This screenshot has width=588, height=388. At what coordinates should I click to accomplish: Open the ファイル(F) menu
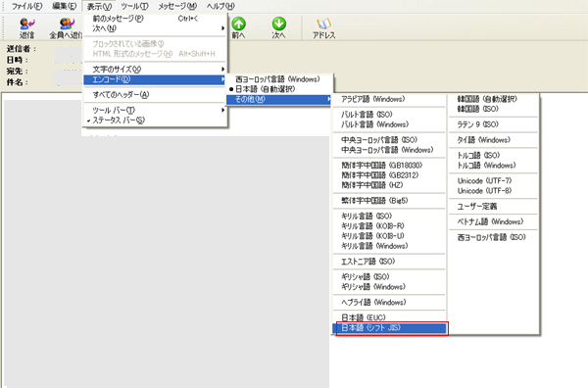(26, 7)
